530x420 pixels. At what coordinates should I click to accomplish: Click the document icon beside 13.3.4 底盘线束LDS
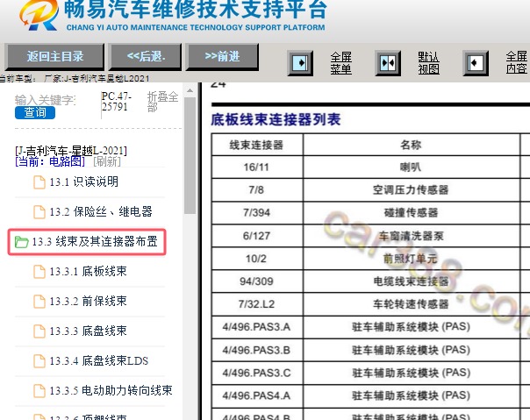tap(39, 361)
